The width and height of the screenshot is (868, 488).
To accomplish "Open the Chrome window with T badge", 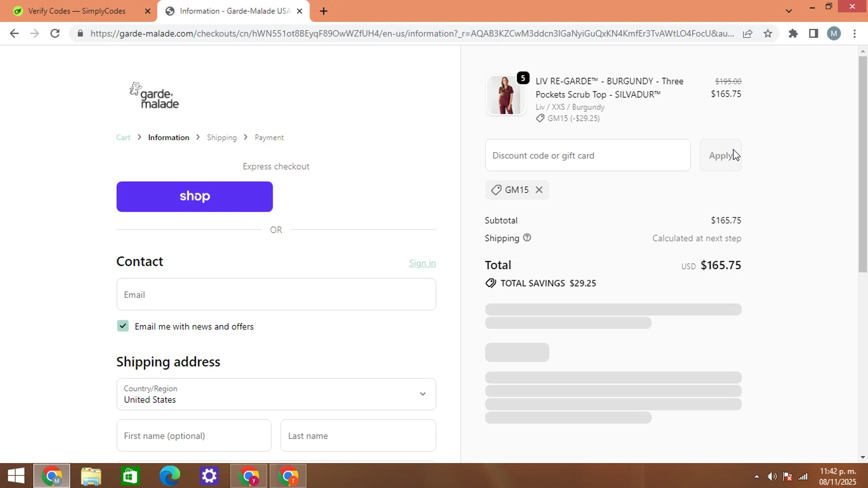I will point(288,476).
